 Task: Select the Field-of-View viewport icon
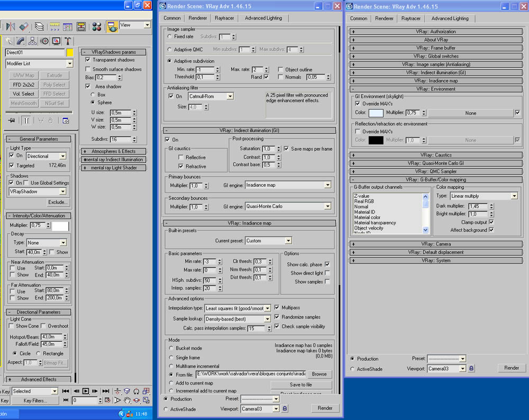coord(117,400)
